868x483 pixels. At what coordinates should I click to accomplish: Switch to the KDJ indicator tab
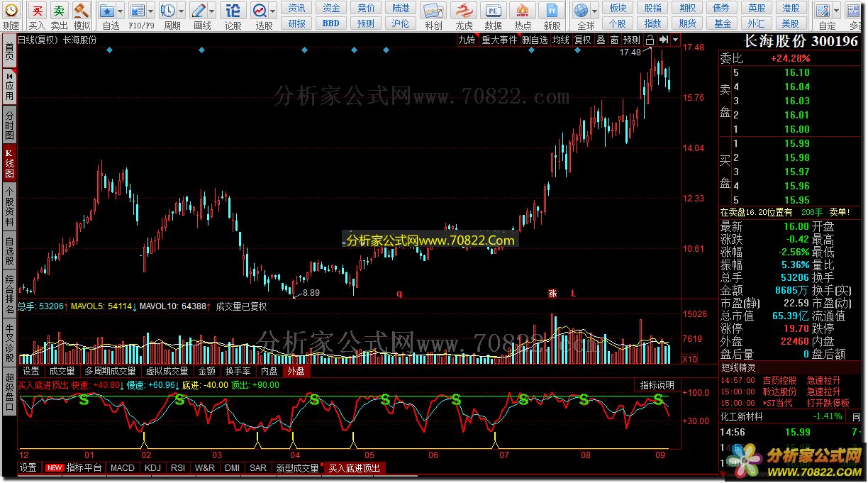pyautogui.click(x=152, y=468)
